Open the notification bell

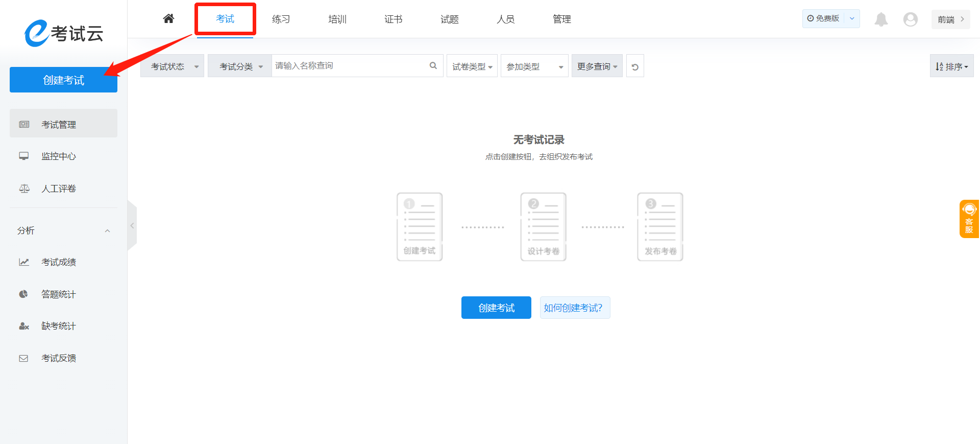(x=881, y=19)
